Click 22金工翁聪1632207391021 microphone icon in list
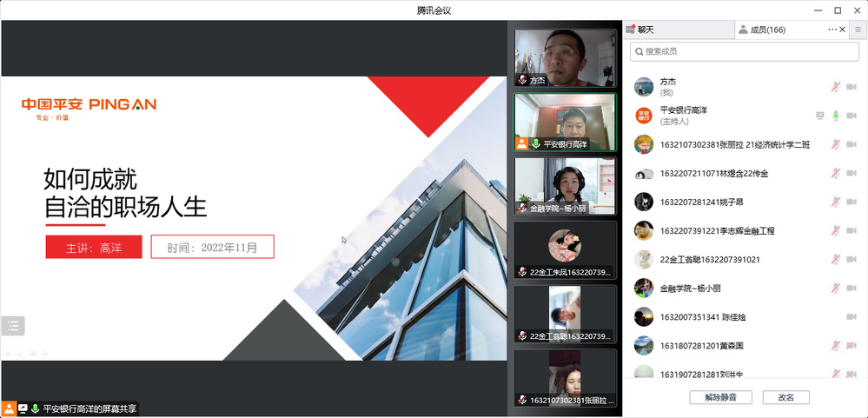868x418 pixels. pyautogui.click(x=836, y=259)
